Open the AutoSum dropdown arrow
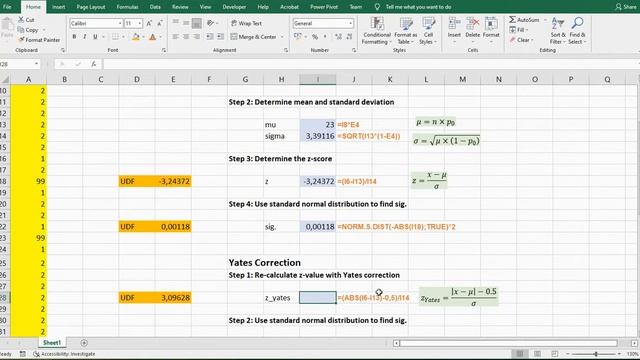The height and width of the screenshot is (360, 640). 545,20
